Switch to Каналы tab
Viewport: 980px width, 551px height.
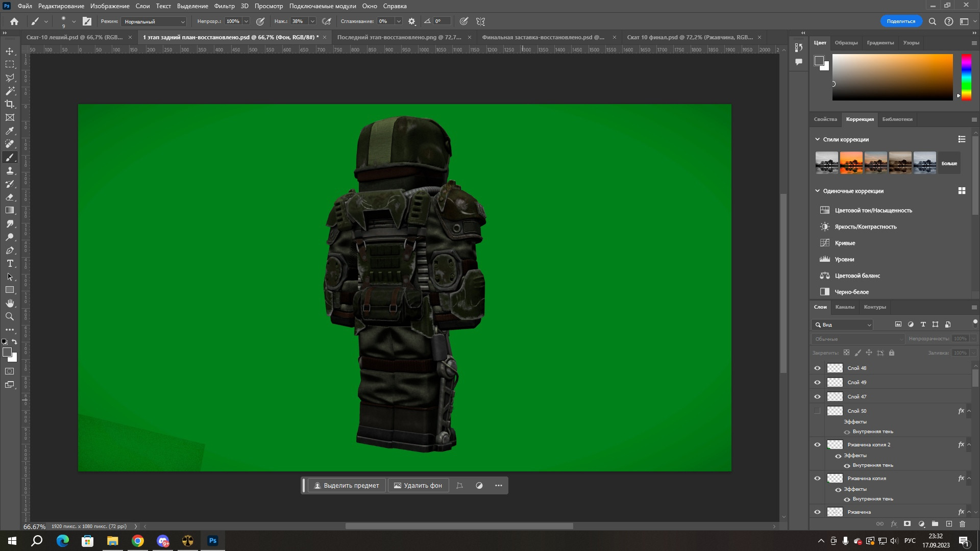point(845,307)
